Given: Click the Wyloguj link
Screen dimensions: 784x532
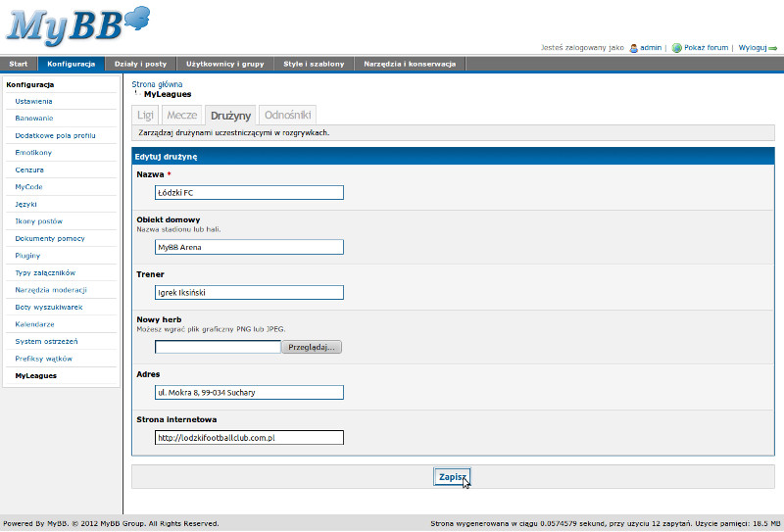Looking at the screenshot, I should click(x=752, y=47).
